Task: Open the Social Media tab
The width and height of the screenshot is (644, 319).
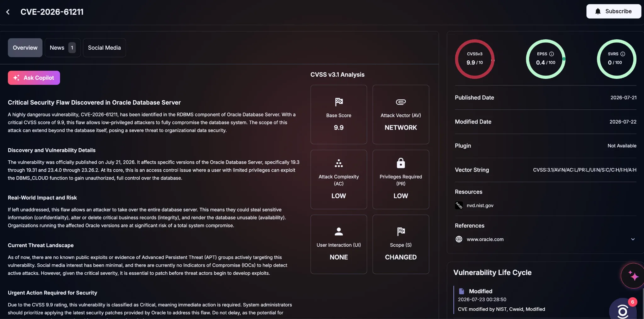Action: click(x=104, y=48)
